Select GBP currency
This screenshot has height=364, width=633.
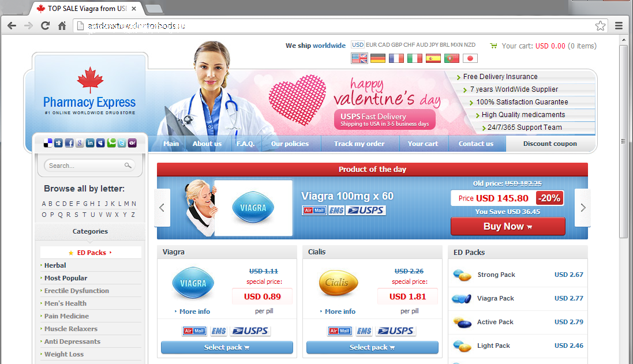click(397, 45)
